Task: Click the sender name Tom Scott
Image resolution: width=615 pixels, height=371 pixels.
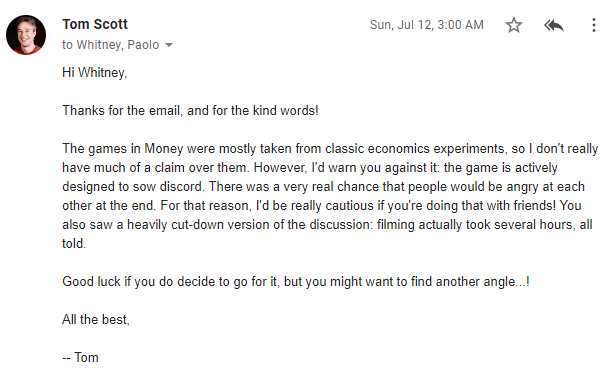Action: coord(95,24)
